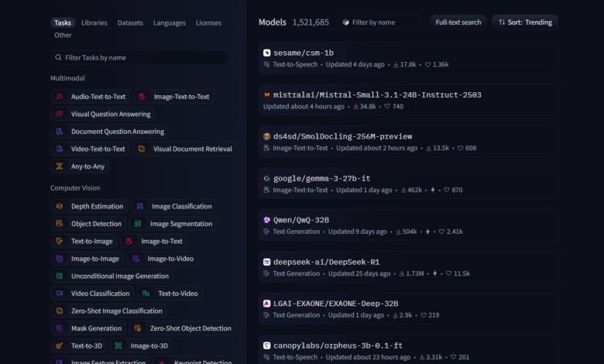
Task: Click the Image-to-3D icon
Action: tap(118, 346)
